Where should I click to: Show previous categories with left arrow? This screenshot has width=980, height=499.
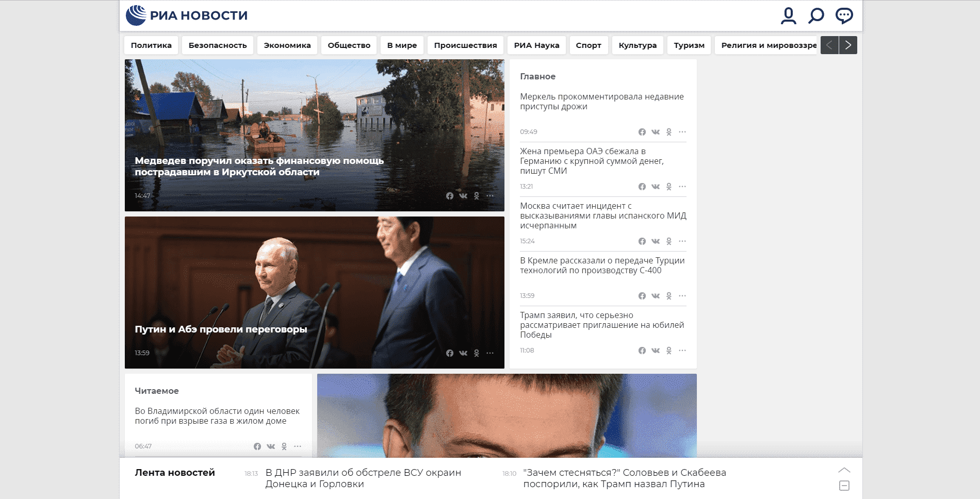tap(829, 45)
